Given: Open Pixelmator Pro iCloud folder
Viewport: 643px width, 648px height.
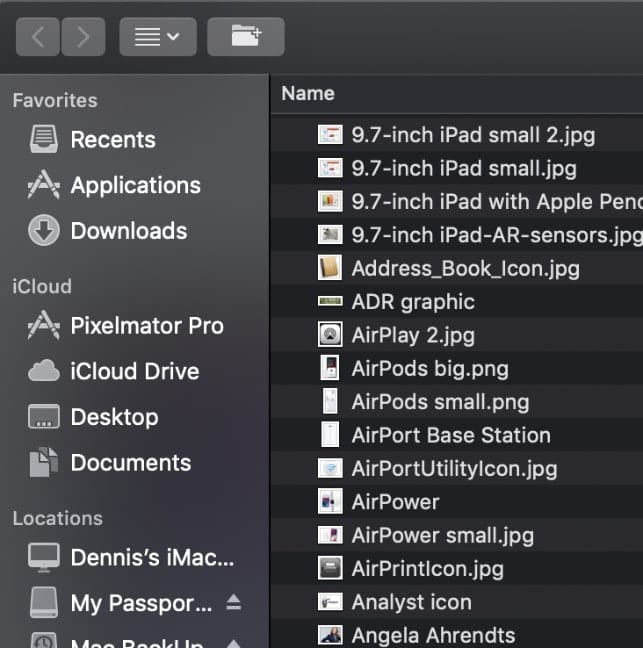Looking at the screenshot, I should 146,326.
